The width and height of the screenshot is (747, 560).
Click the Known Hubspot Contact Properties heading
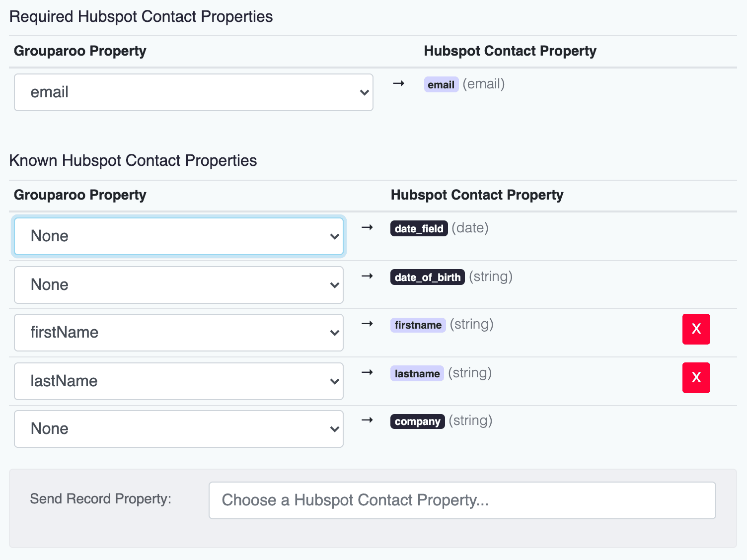(x=133, y=161)
